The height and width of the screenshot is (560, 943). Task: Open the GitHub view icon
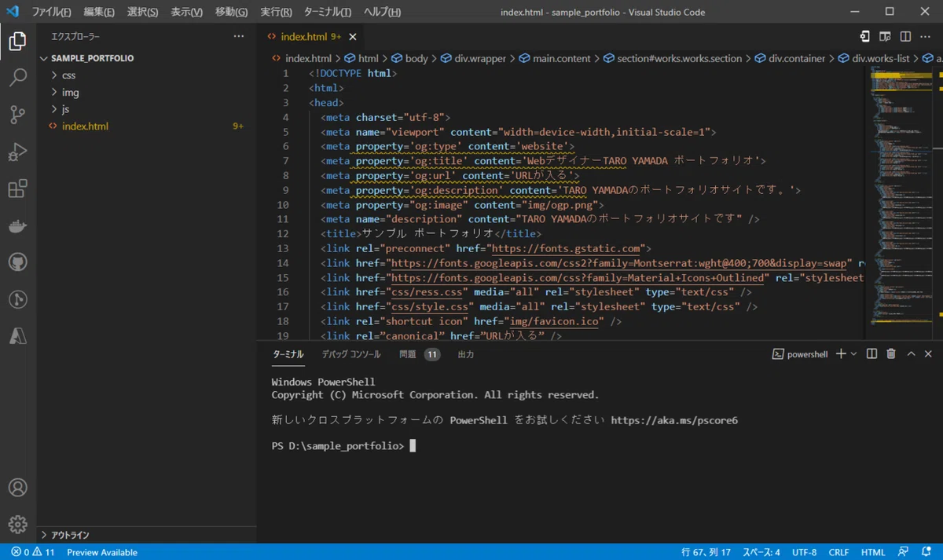tap(18, 262)
